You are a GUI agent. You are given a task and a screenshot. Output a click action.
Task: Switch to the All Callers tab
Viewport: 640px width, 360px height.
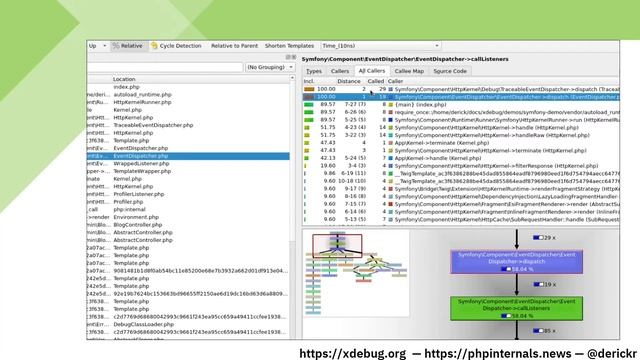[x=371, y=71]
